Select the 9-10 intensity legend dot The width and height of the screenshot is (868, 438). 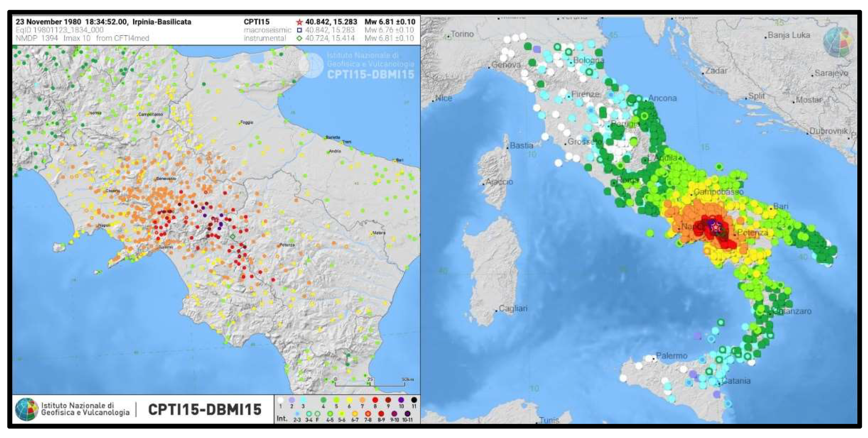[395, 414]
